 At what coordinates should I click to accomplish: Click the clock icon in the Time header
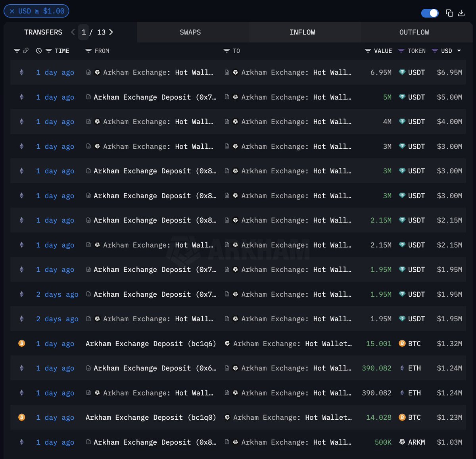pos(39,51)
